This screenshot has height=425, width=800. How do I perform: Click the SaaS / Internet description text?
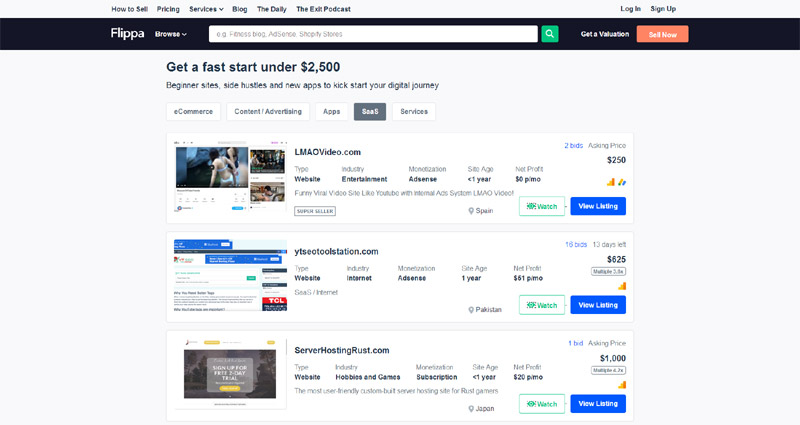tap(316, 292)
